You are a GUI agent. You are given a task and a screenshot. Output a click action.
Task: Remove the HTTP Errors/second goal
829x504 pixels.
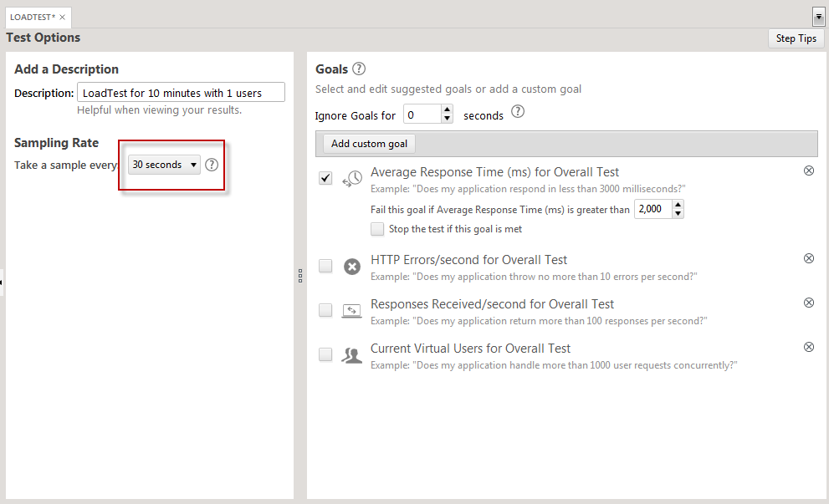point(808,258)
